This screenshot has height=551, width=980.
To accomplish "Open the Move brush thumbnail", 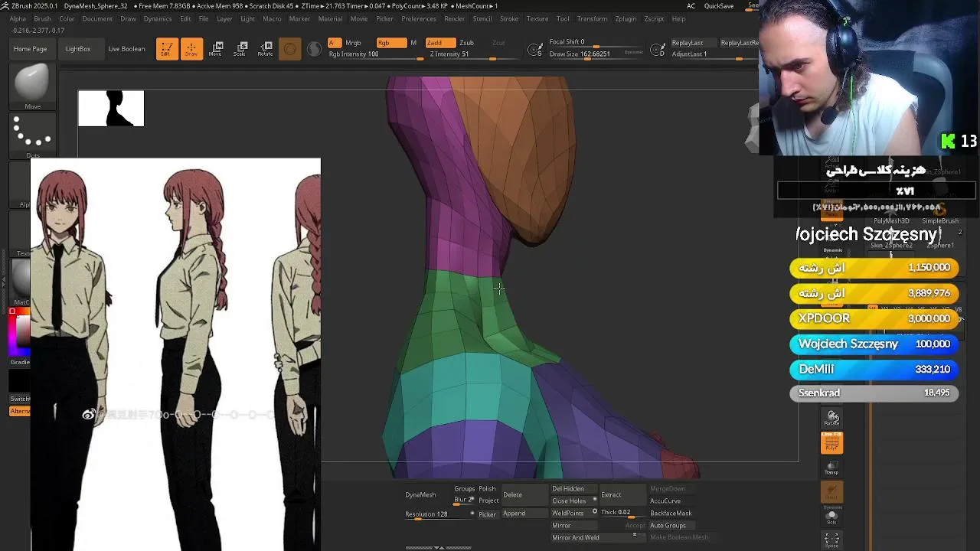I will click(32, 84).
